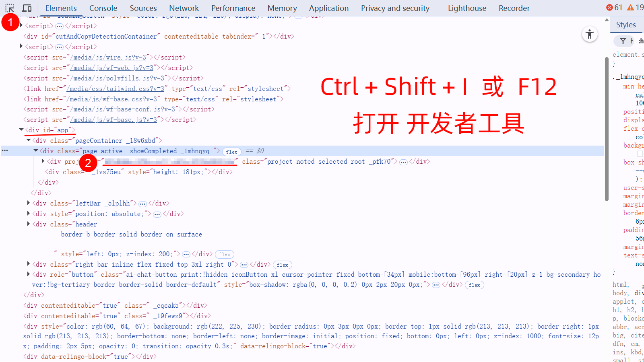Expand ellipsis in second collapsed script tag
Screen dimensions: 644x362
pyautogui.click(x=59, y=47)
